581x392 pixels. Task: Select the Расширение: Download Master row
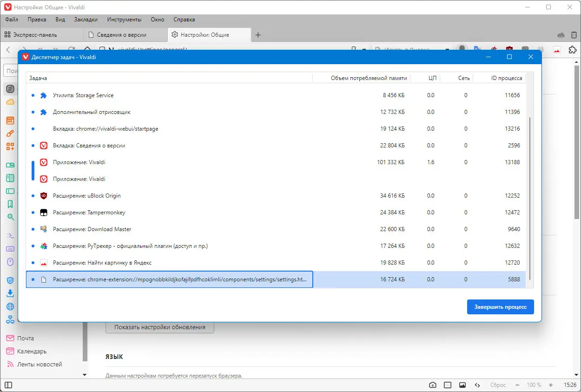(276, 229)
